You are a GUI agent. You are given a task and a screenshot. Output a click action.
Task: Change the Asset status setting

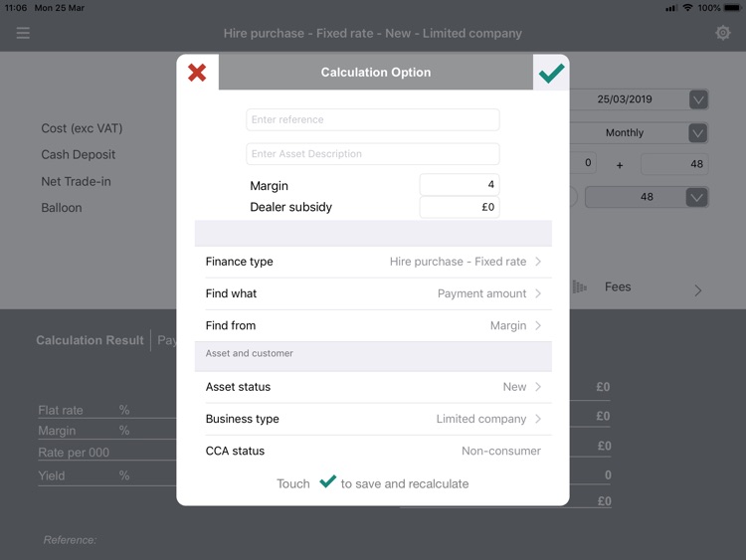click(373, 387)
